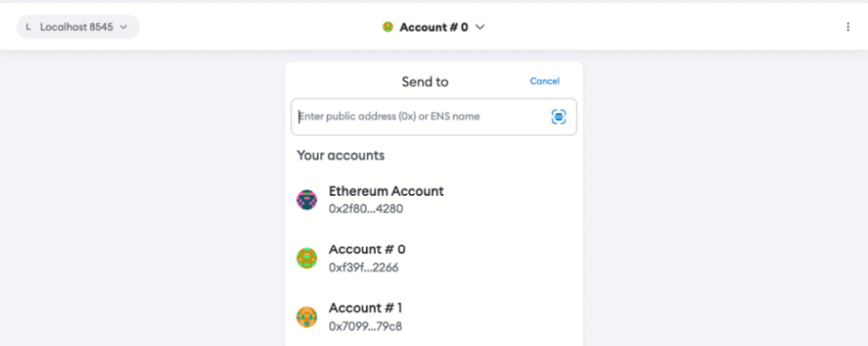Click address 0xf39f...2266
Screen dimensions: 868x346
364,267
